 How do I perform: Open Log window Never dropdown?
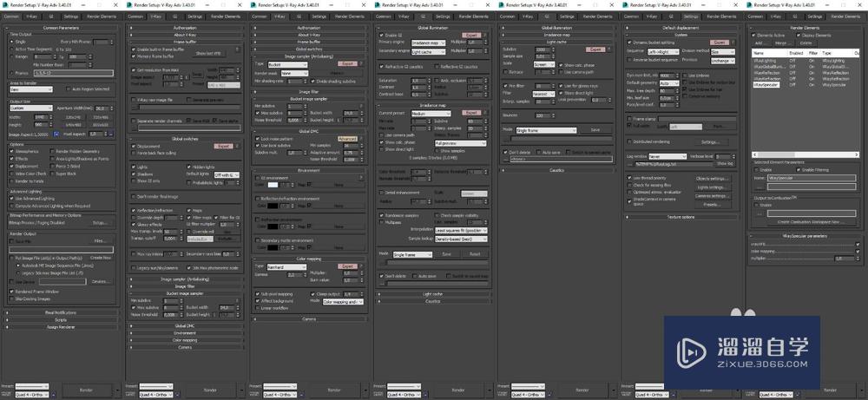tap(667, 156)
